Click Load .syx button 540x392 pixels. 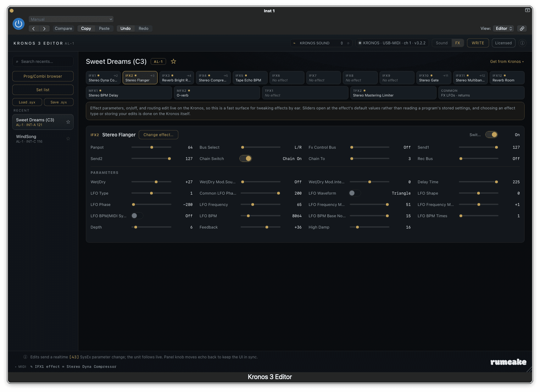tap(27, 102)
